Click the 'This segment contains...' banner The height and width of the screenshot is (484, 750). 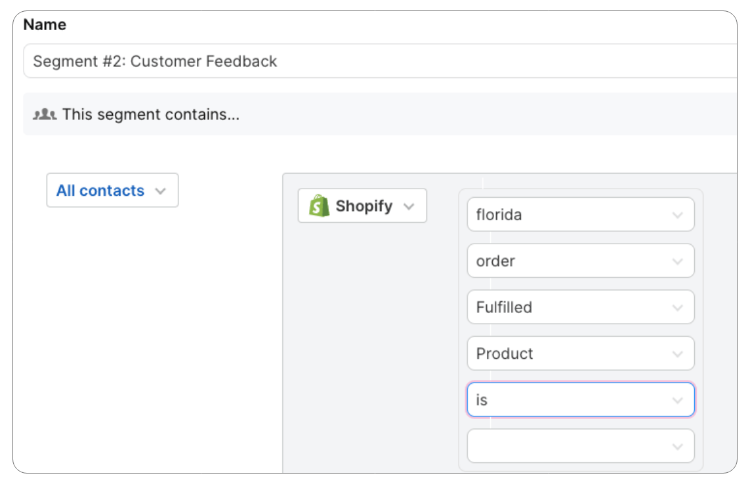tap(380, 114)
